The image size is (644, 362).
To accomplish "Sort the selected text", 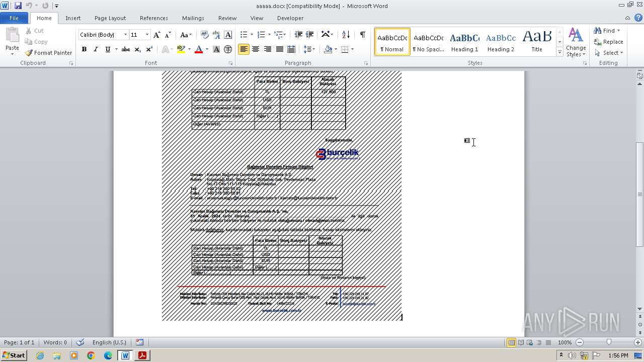I will (346, 35).
